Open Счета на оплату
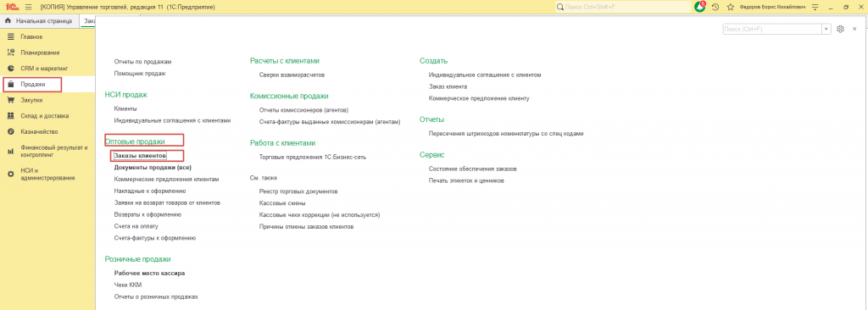Viewport: 868px width, 310px height. click(136, 226)
